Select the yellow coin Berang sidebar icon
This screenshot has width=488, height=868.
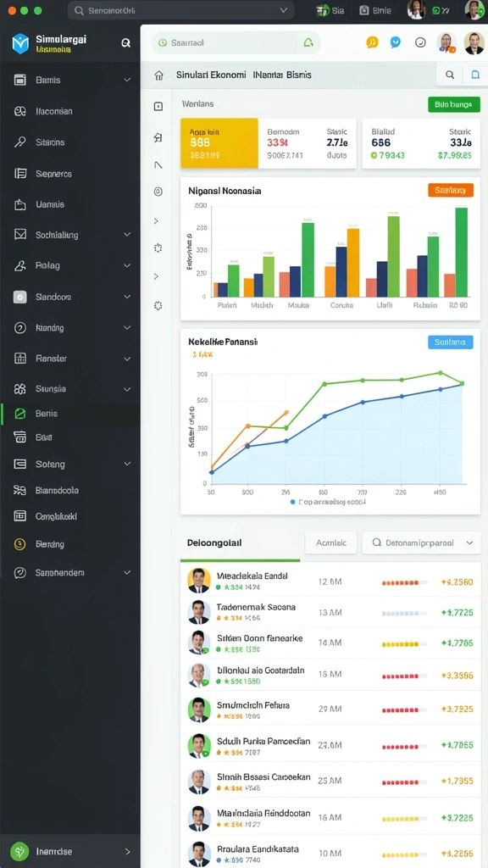20,544
